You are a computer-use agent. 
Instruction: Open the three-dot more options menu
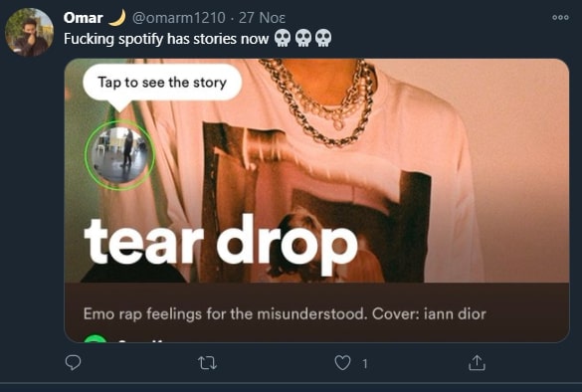560,18
